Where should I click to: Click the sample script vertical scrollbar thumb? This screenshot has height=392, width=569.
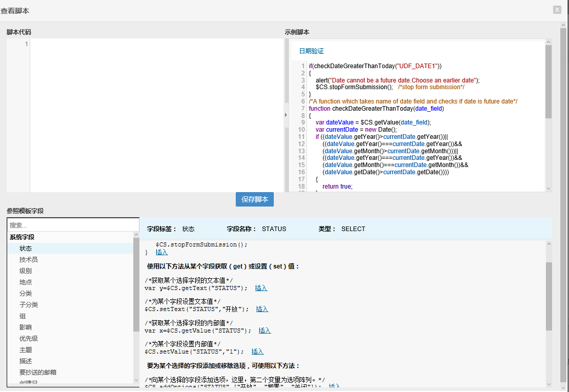[548, 82]
